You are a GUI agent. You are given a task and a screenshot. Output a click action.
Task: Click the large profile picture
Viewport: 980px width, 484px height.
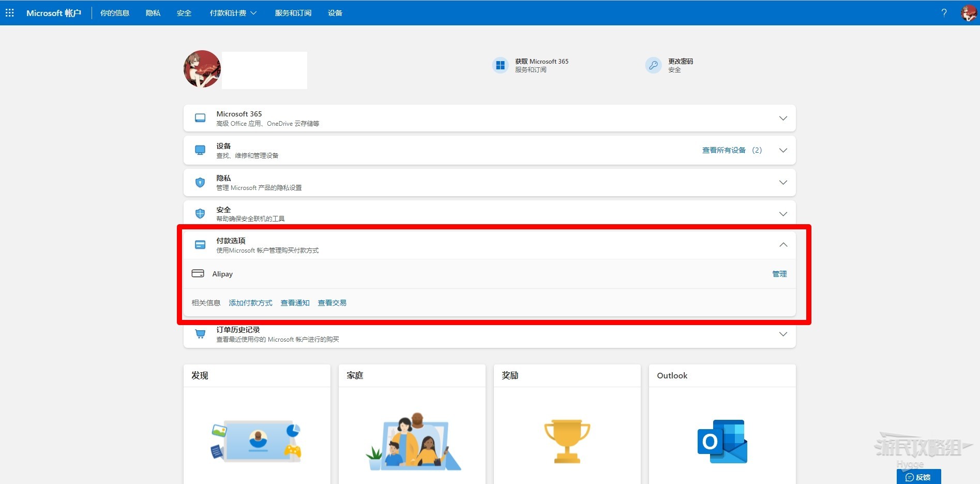(x=202, y=69)
